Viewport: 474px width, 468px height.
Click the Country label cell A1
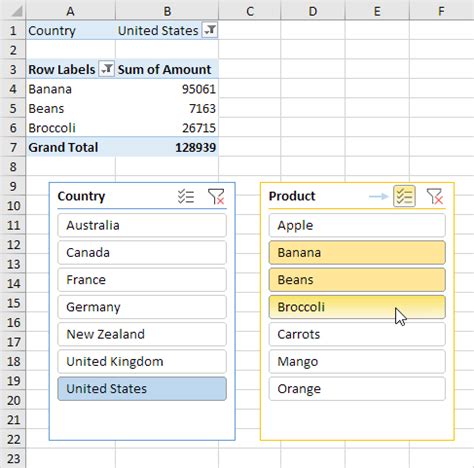71,31
